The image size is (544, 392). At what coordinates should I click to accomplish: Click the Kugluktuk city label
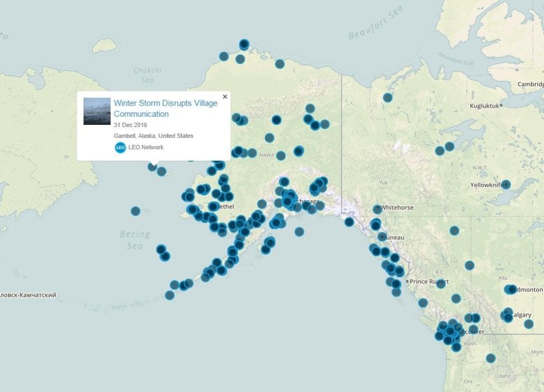click(x=484, y=106)
